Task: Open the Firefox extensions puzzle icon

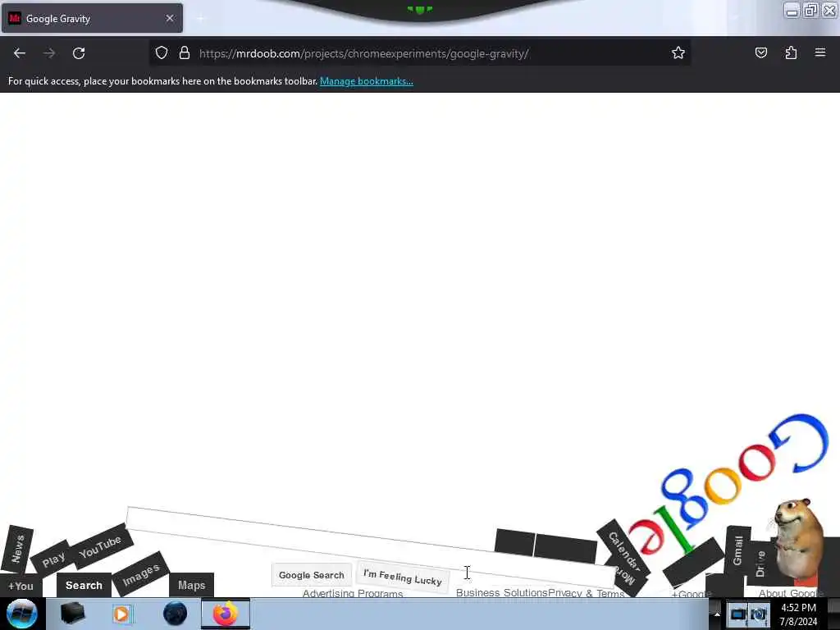Action: [x=791, y=52]
